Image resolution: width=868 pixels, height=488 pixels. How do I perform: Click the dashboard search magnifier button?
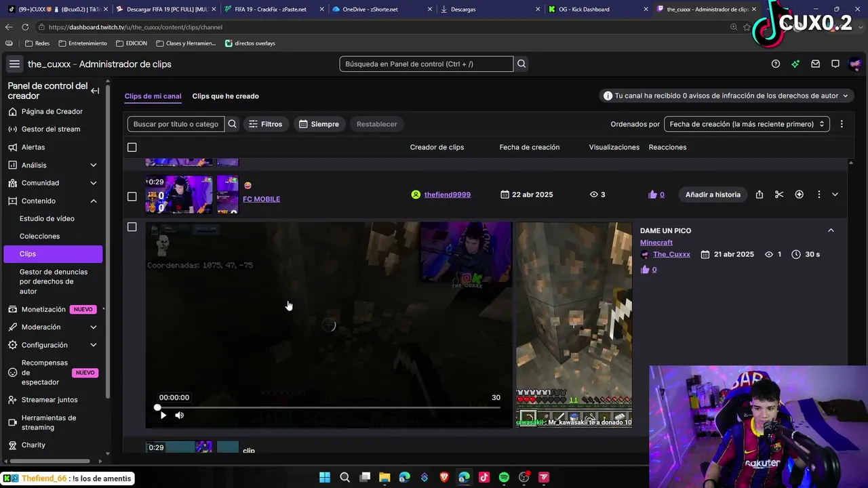pos(521,64)
